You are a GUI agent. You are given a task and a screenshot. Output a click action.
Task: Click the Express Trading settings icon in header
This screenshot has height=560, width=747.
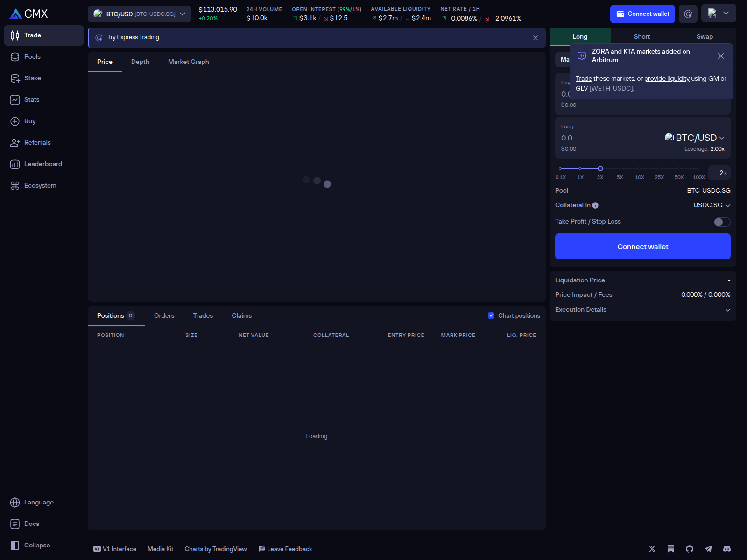pos(688,14)
